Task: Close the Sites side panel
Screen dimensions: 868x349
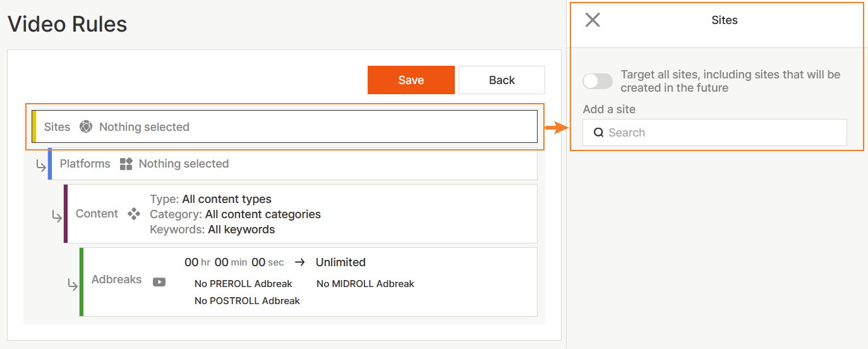Action: pyautogui.click(x=593, y=20)
